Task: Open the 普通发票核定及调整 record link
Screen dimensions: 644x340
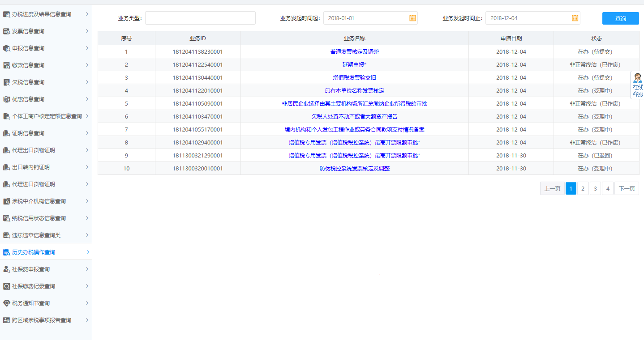Action: [x=354, y=51]
